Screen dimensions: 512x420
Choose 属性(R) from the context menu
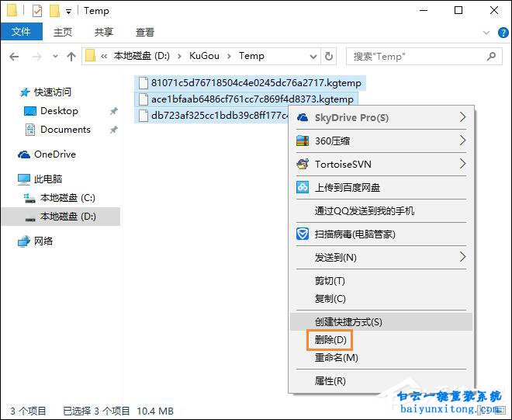pos(381,380)
